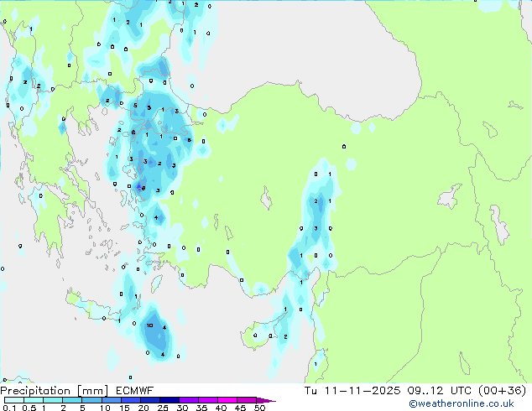
Task: Select the 1–2 mm legend color box
Action: point(53,400)
